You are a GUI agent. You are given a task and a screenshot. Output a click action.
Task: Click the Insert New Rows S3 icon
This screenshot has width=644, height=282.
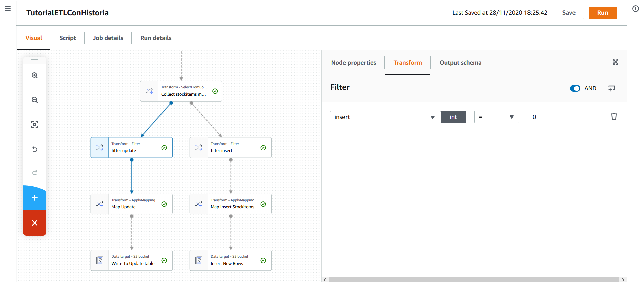199,260
